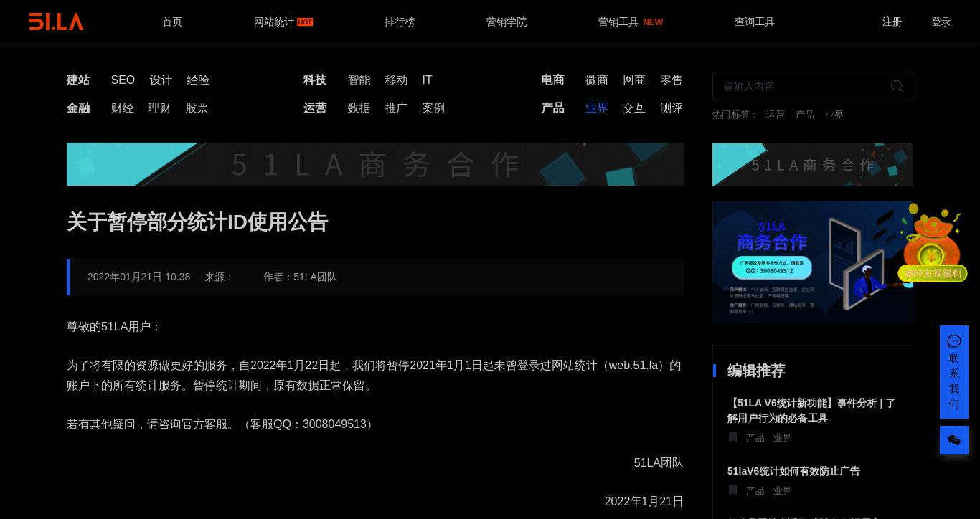This screenshot has height=519, width=980.
Task: Open 营销工具 navigation item
Action: tap(618, 22)
